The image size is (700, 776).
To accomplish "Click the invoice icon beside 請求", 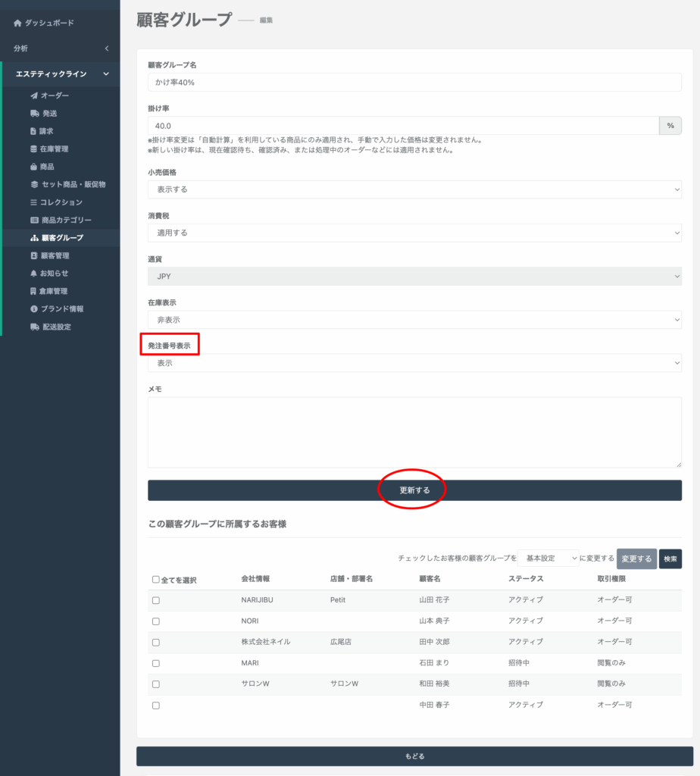I will click(34, 131).
